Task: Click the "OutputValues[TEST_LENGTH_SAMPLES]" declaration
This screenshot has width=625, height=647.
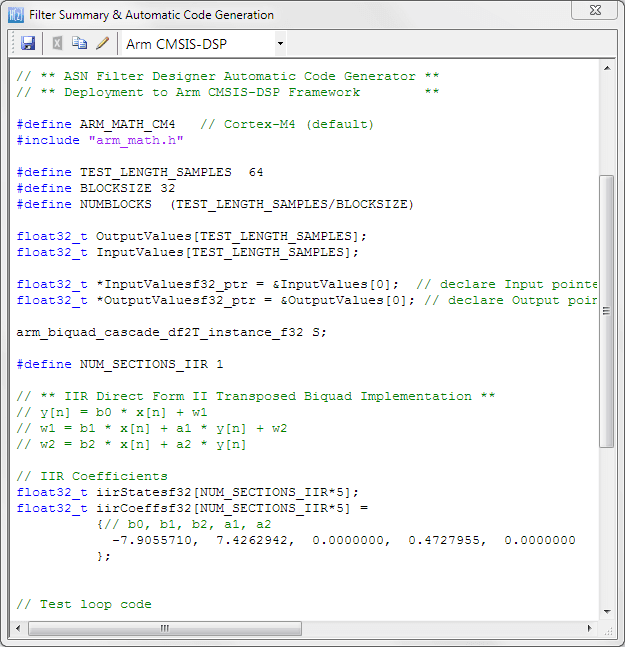Action: pos(191,236)
